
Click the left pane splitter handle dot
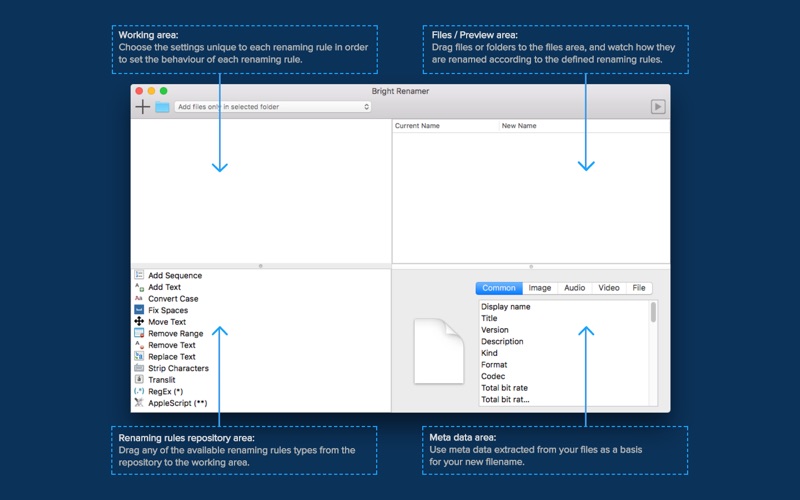click(261, 266)
